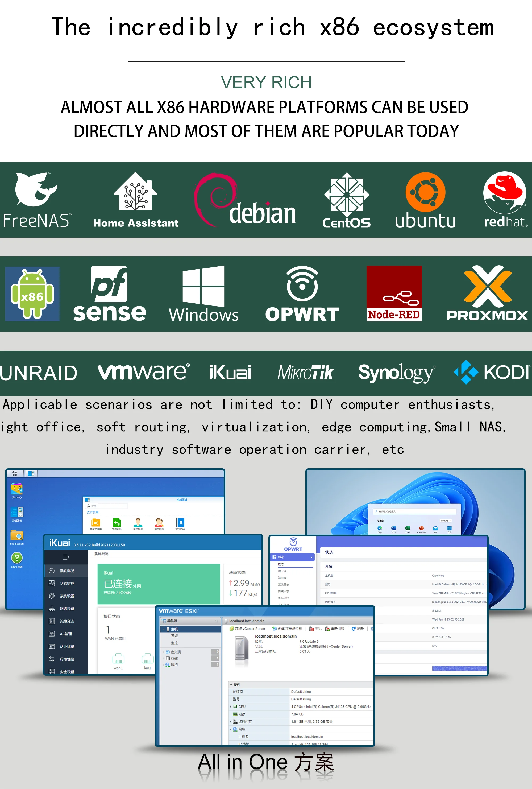Expand the OPWRT 状态 menu chevron
The width and height of the screenshot is (532, 789).
click(x=311, y=557)
